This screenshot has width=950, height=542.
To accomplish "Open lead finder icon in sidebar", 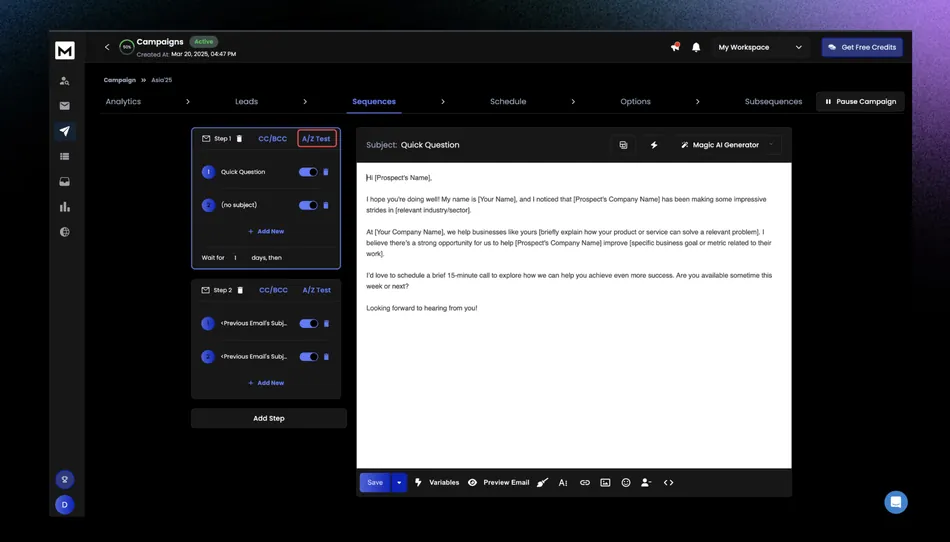I will pyautogui.click(x=65, y=81).
